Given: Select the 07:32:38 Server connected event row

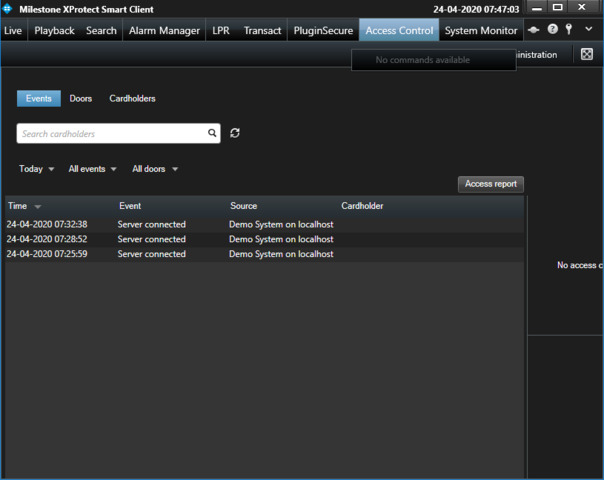Looking at the screenshot, I should tap(170, 225).
